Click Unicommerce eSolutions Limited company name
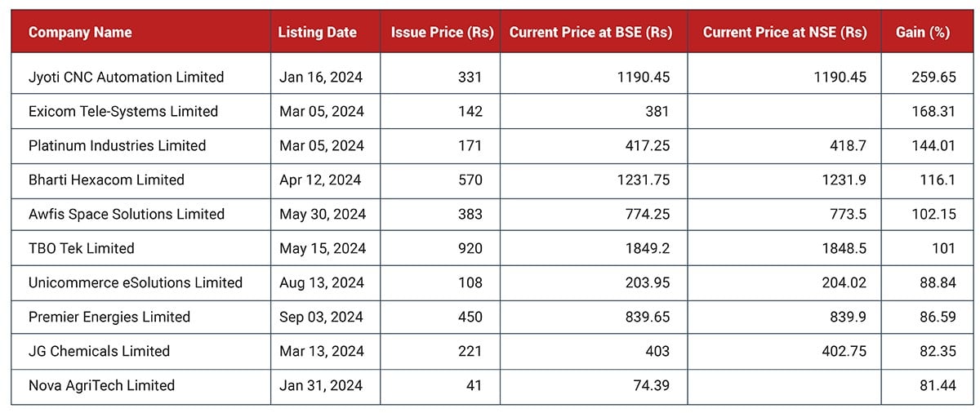The image size is (980, 413). 136,282
